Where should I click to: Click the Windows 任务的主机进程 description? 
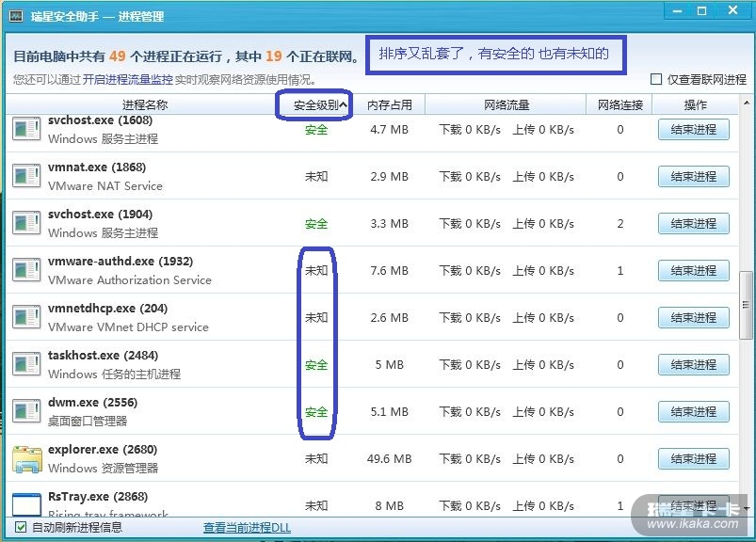click(x=114, y=375)
